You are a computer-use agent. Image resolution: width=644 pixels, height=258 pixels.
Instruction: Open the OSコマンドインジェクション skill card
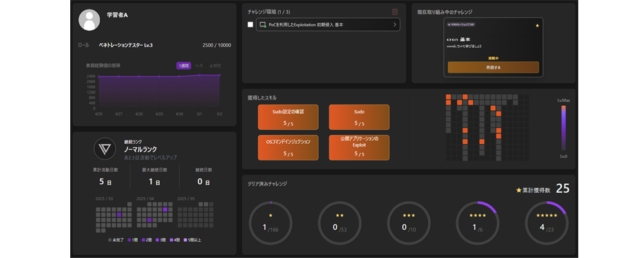[x=288, y=147]
